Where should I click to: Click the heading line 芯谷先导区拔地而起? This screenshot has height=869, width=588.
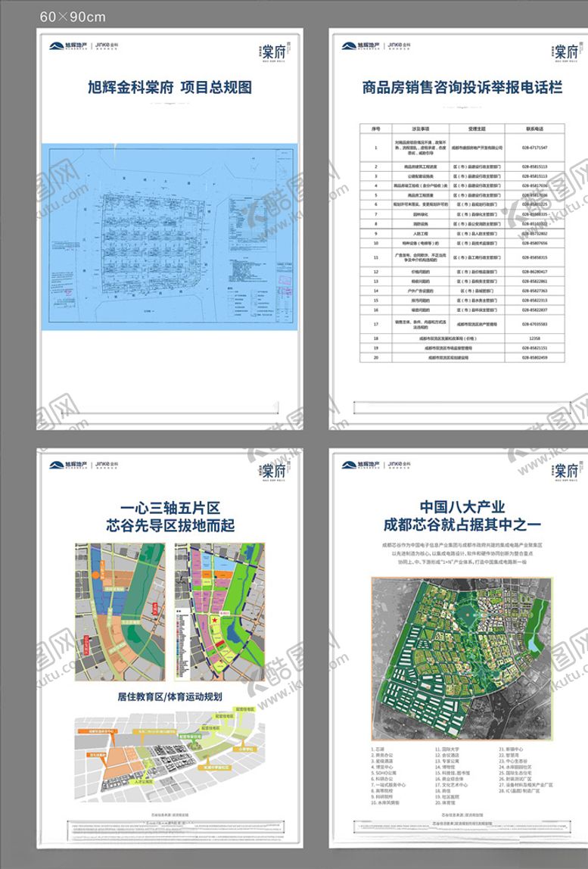170,525
